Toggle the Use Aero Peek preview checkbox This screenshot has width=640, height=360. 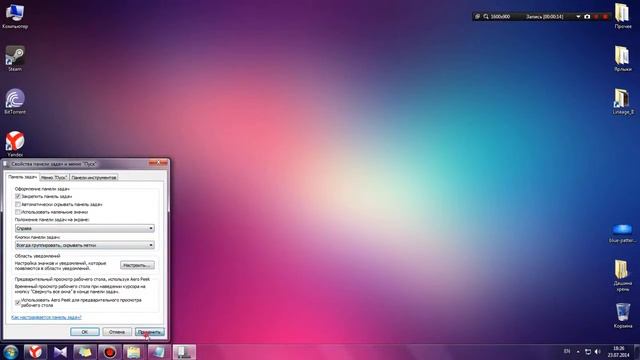tap(18, 302)
